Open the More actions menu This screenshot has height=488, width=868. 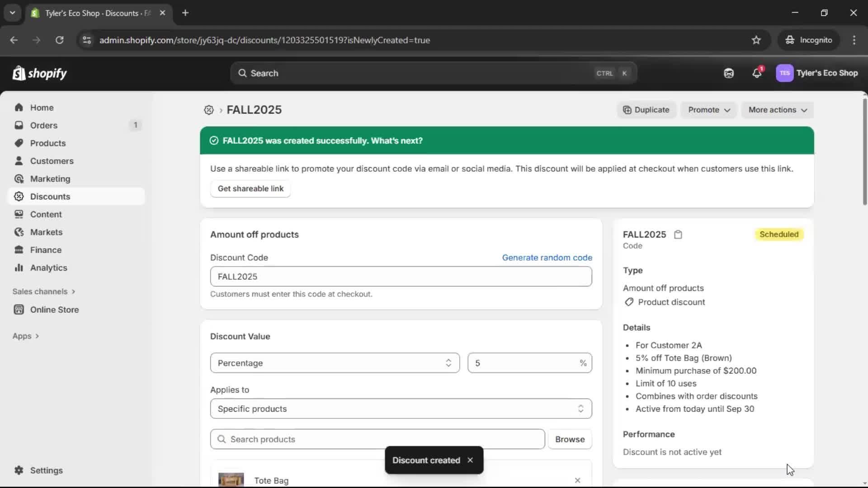(x=777, y=110)
